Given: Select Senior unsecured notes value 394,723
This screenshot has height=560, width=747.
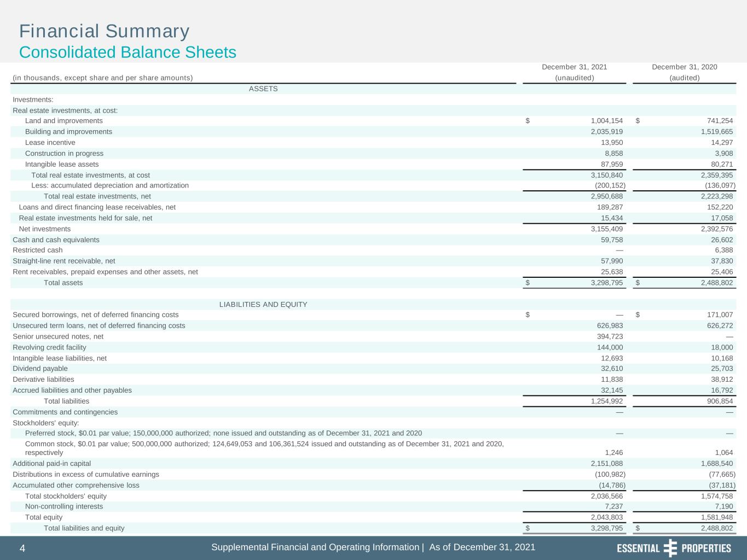Looking at the screenshot, I should click(x=610, y=336).
